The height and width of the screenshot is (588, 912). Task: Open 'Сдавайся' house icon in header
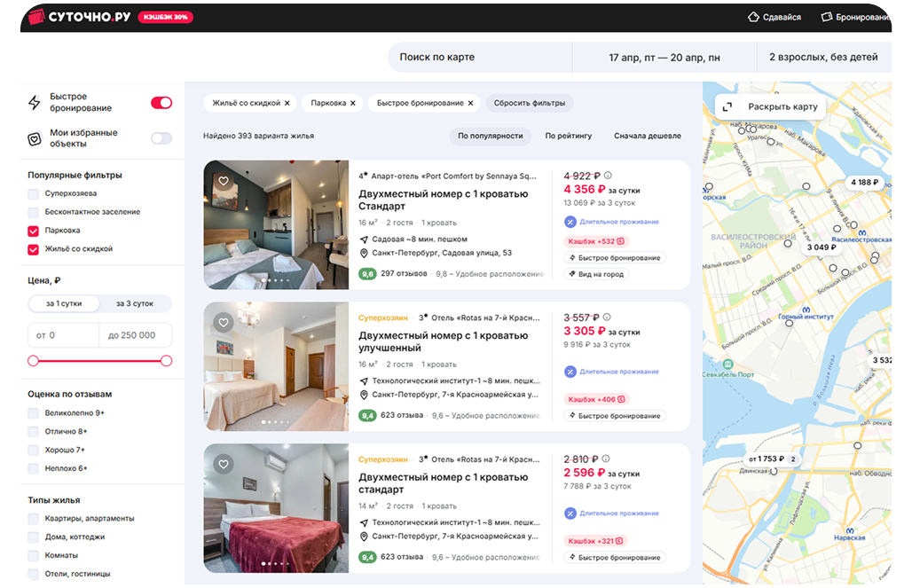754,17
